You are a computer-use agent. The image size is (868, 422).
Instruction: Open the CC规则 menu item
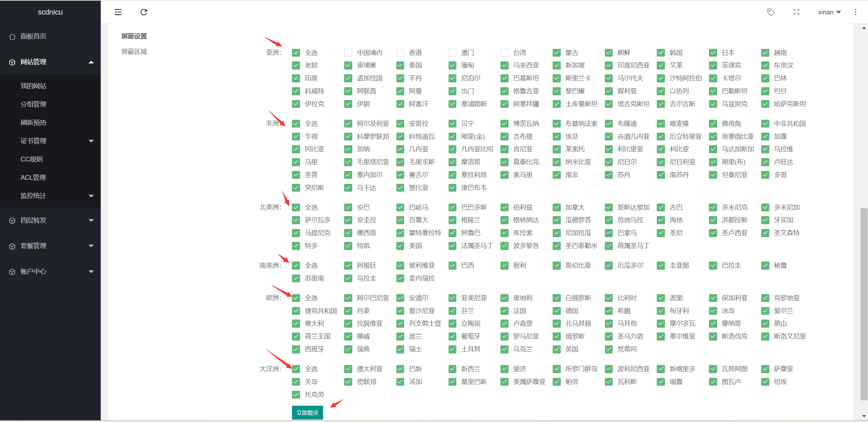click(x=32, y=159)
